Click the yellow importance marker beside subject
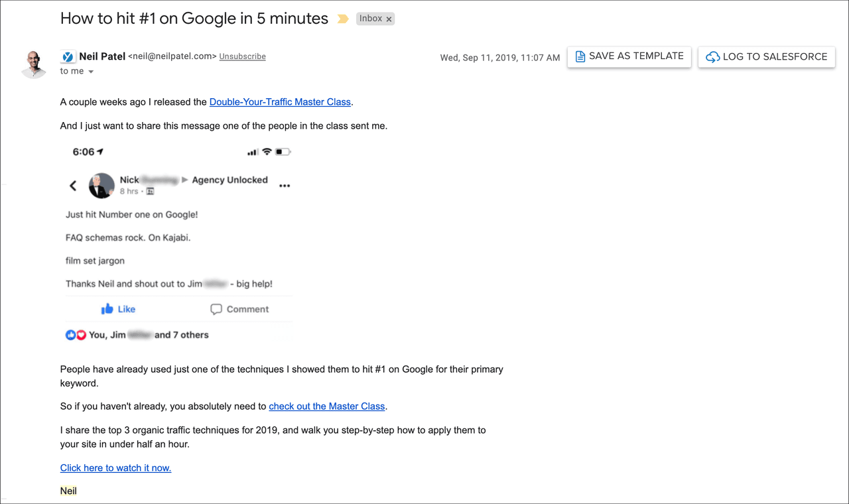The image size is (849, 504). [343, 19]
